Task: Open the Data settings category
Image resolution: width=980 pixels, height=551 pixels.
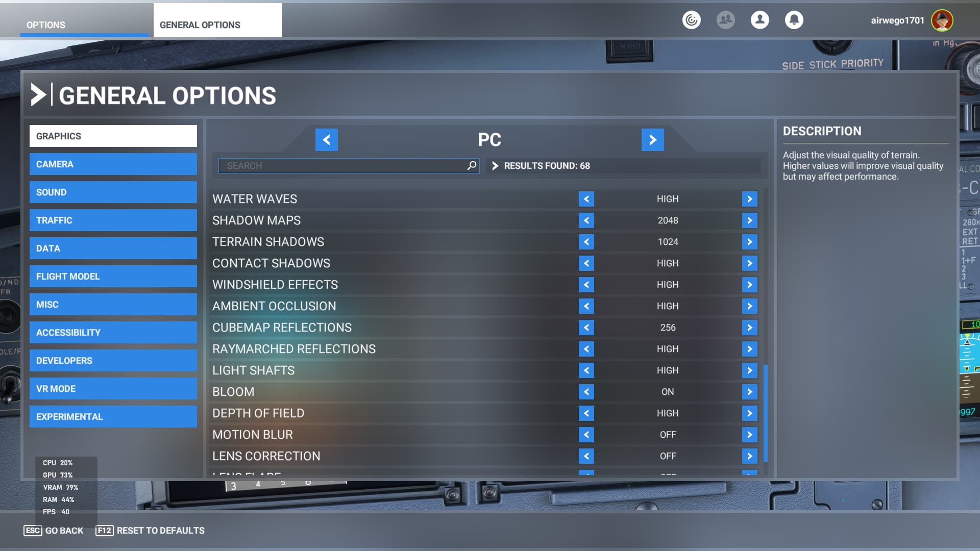Action: (113, 248)
